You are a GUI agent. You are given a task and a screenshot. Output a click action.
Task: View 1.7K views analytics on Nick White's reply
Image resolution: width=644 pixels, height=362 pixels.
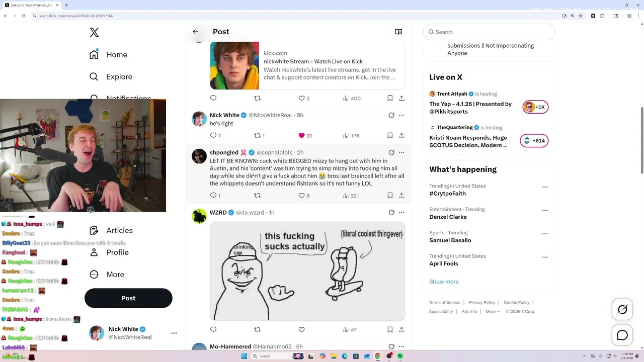(x=351, y=136)
